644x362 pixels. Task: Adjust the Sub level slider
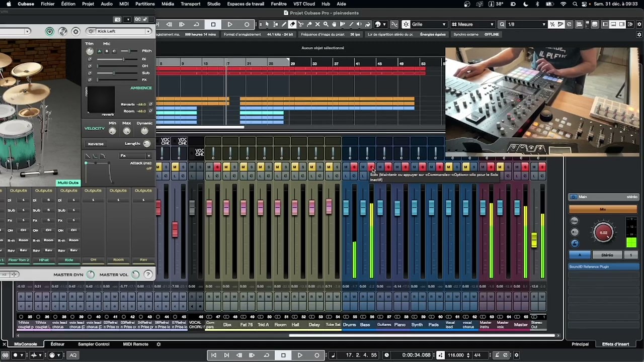coord(117,73)
